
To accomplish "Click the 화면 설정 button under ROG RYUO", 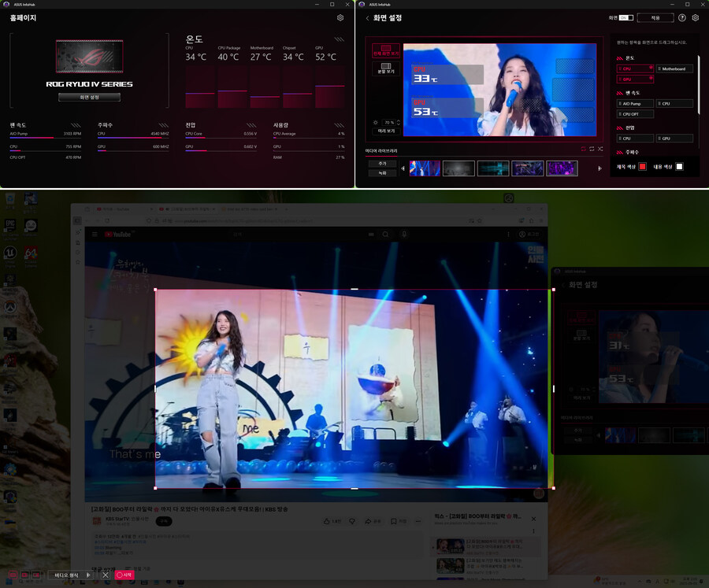I will point(89,98).
